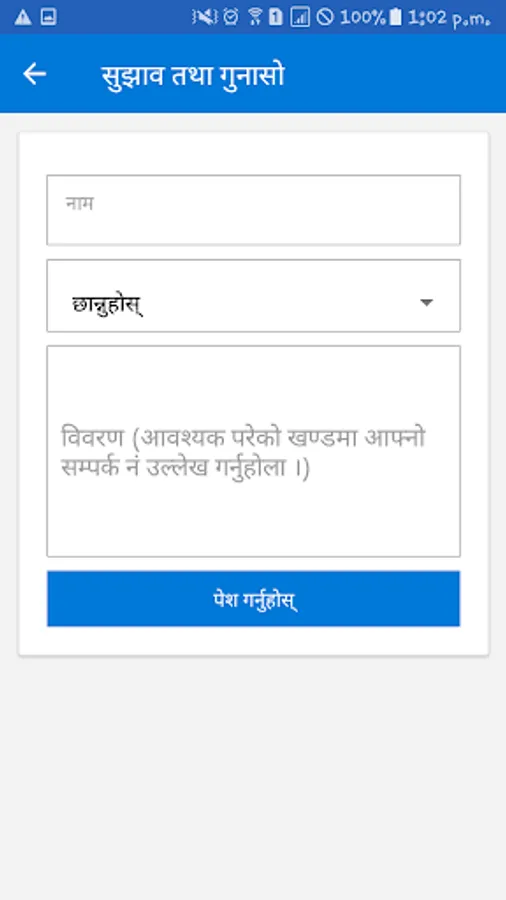Tap the Wi-Fi status icon

coord(255,17)
